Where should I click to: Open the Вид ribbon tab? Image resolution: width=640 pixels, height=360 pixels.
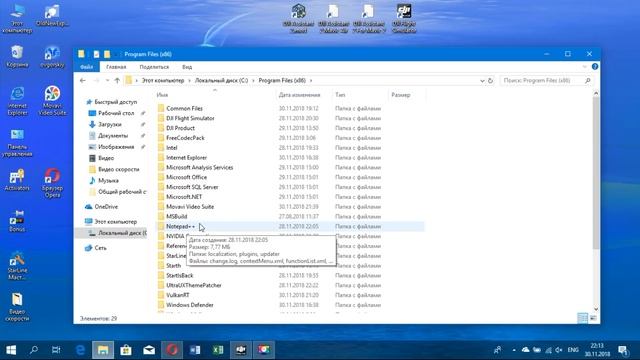187,67
